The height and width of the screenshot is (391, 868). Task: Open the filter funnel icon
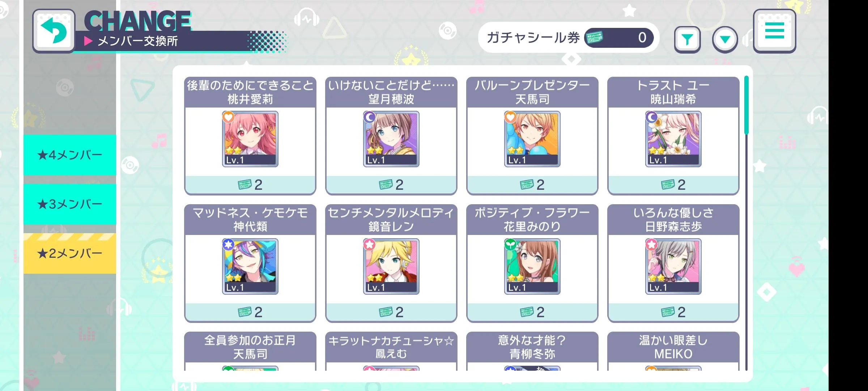[x=687, y=39]
